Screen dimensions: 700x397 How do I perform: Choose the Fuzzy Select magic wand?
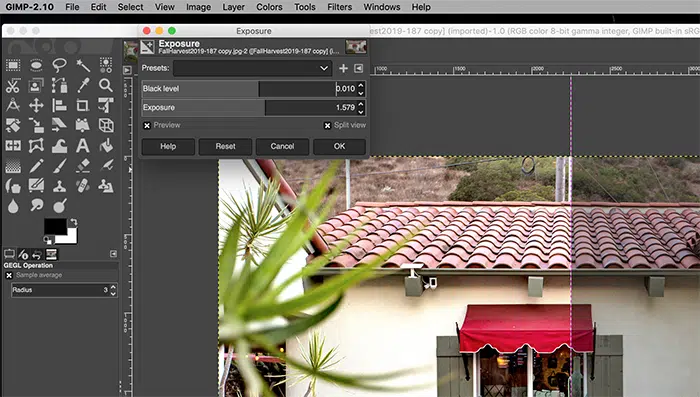[x=83, y=65]
